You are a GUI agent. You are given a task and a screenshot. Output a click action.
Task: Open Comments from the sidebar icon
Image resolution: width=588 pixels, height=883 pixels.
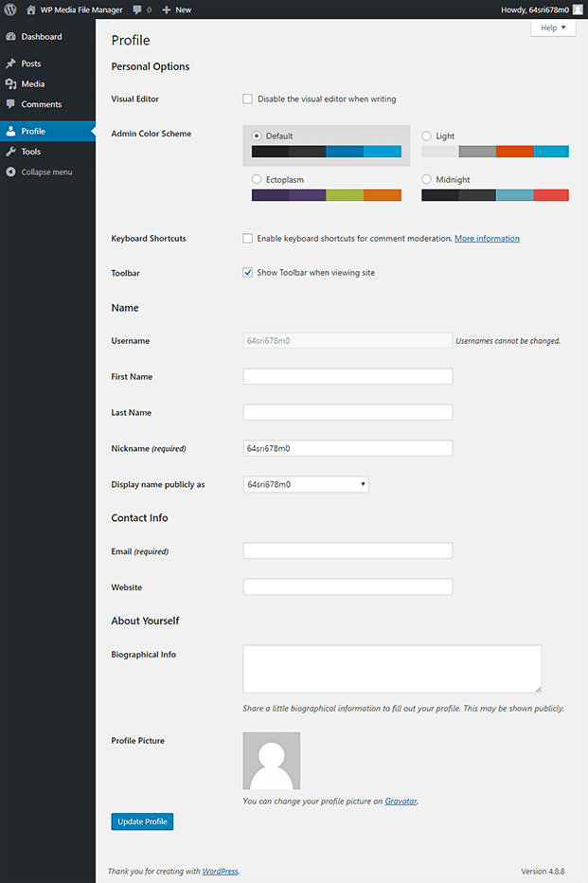click(12, 104)
